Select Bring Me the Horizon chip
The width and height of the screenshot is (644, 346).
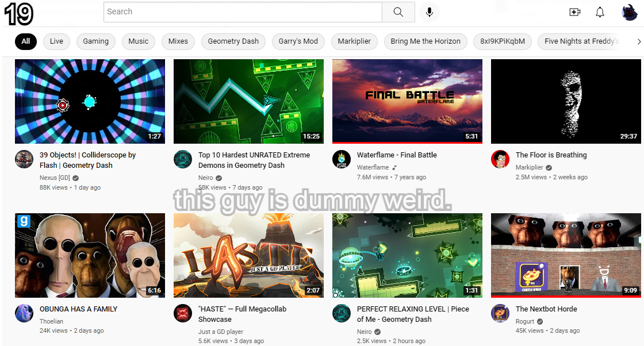tap(425, 41)
